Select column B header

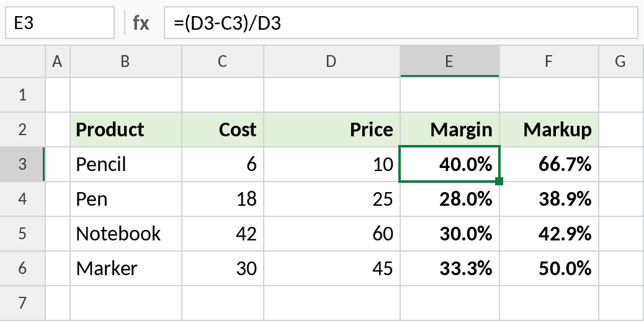[126, 61]
